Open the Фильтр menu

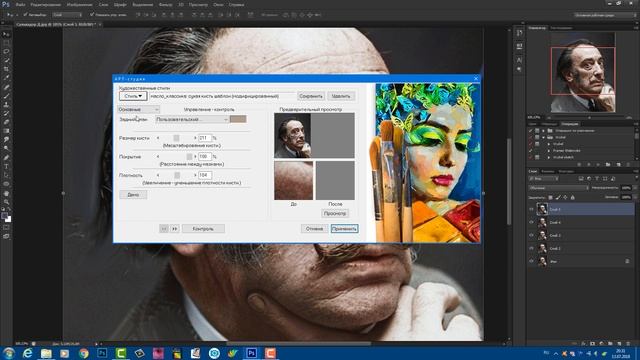pos(165,5)
